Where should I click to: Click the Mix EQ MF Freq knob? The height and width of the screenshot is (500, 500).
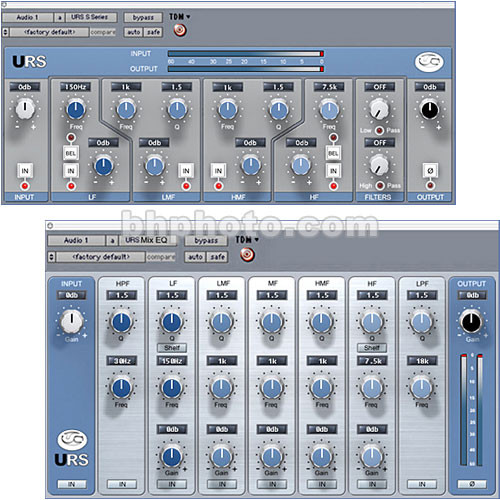[x=272, y=388]
